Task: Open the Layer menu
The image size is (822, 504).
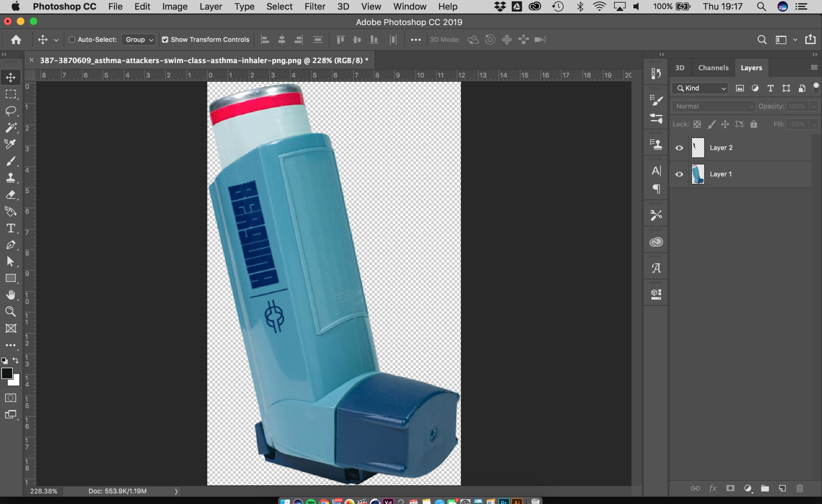Action: coord(211,6)
